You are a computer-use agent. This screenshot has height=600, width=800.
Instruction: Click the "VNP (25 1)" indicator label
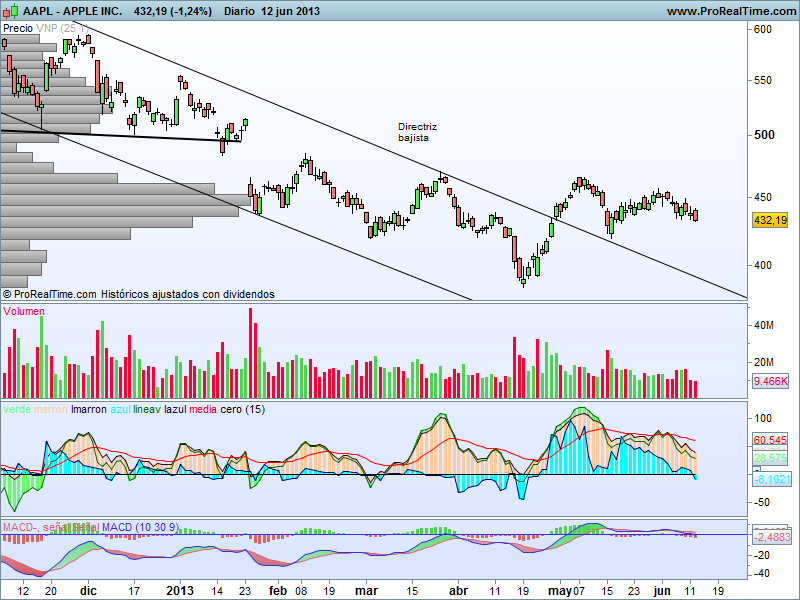[62, 28]
